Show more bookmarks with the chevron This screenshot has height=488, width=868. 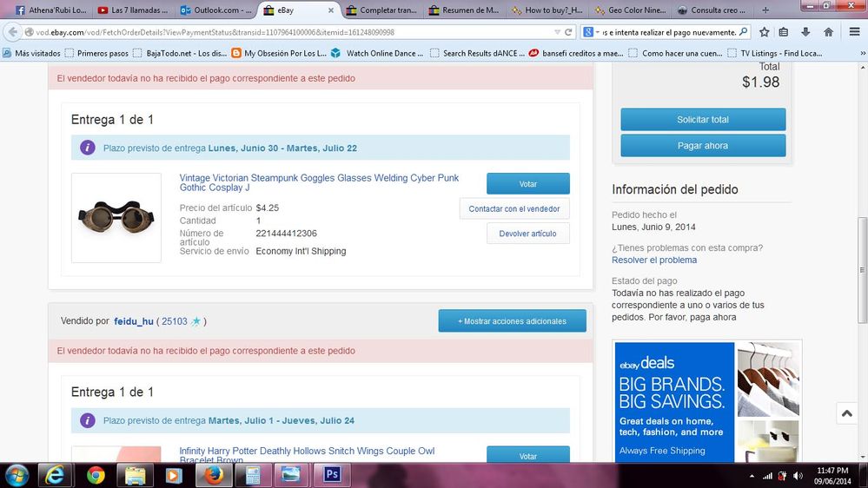point(862,53)
